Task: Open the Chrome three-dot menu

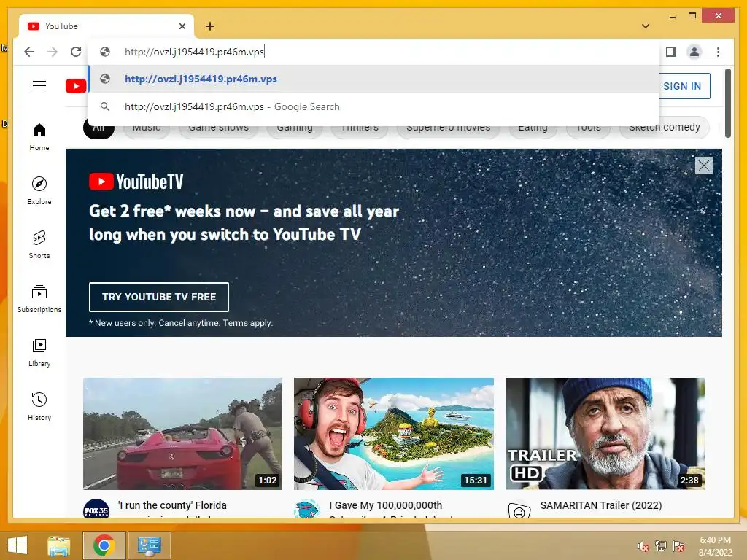Action: coord(718,52)
